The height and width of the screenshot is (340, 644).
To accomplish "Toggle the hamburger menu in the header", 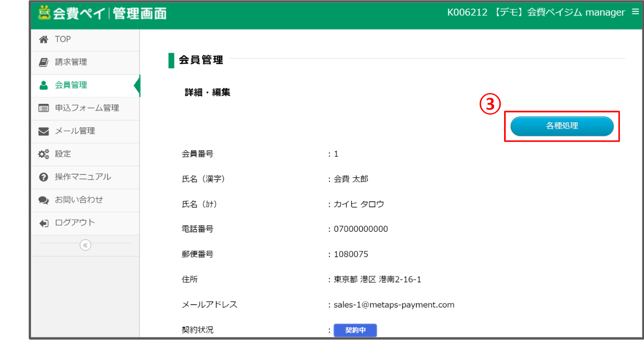I will [x=636, y=12].
